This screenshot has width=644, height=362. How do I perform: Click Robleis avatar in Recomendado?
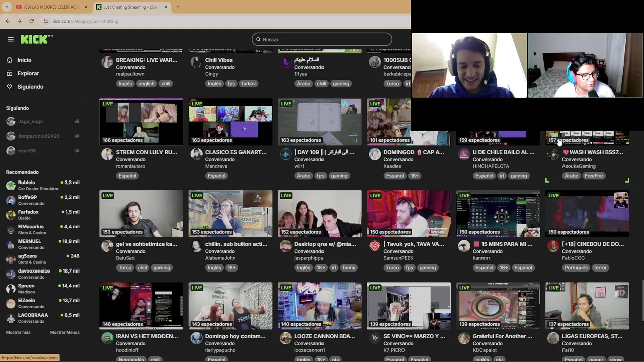(x=11, y=185)
